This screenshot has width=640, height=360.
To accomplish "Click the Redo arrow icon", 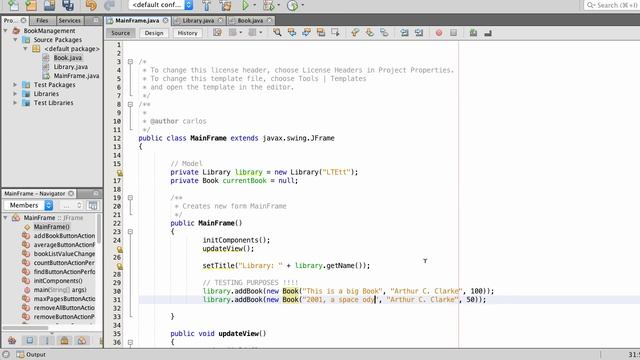I will pyautogui.click(x=109, y=5).
